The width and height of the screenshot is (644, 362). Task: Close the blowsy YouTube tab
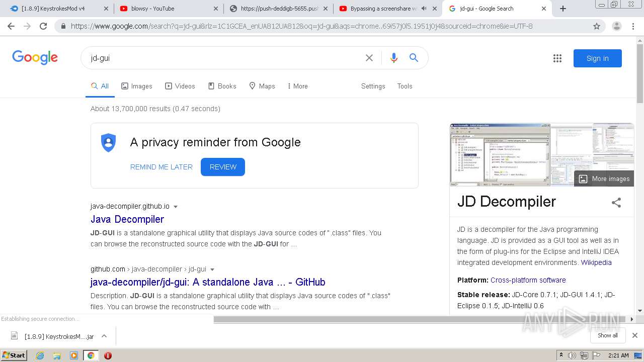click(215, 9)
